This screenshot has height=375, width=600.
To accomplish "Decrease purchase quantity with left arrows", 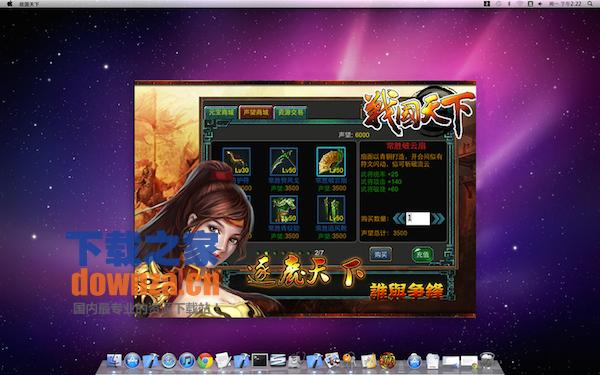I will pos(398,218).
